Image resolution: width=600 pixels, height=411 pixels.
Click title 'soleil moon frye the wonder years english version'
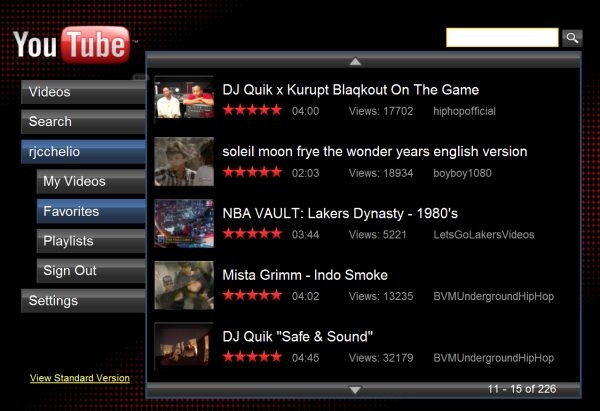point(375,152)
